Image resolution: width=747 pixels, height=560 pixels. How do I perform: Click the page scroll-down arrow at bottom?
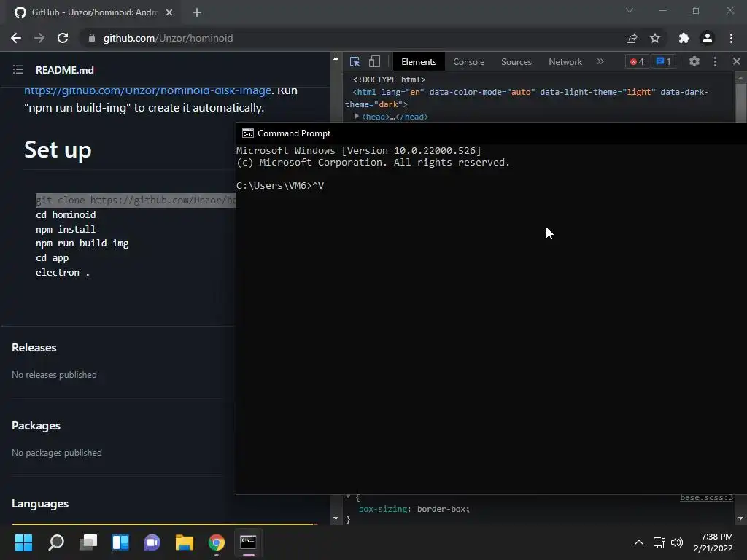336,518
